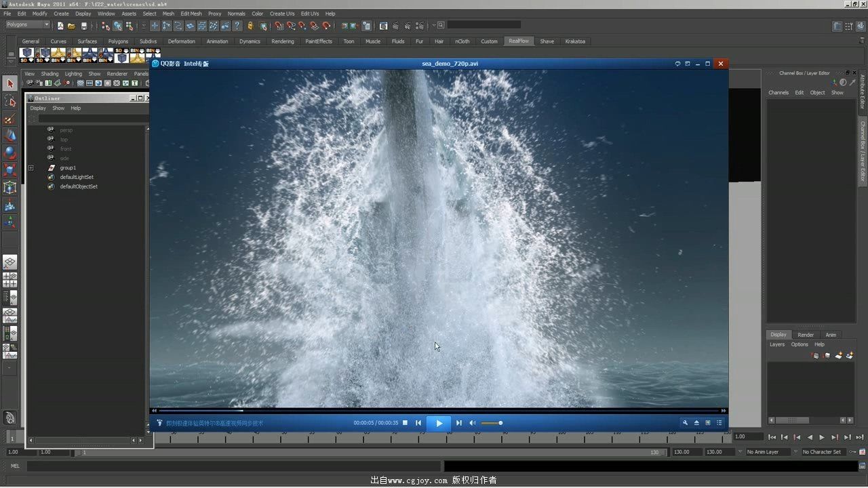Switch to the RealFlow shelf tab

point(519,41)
